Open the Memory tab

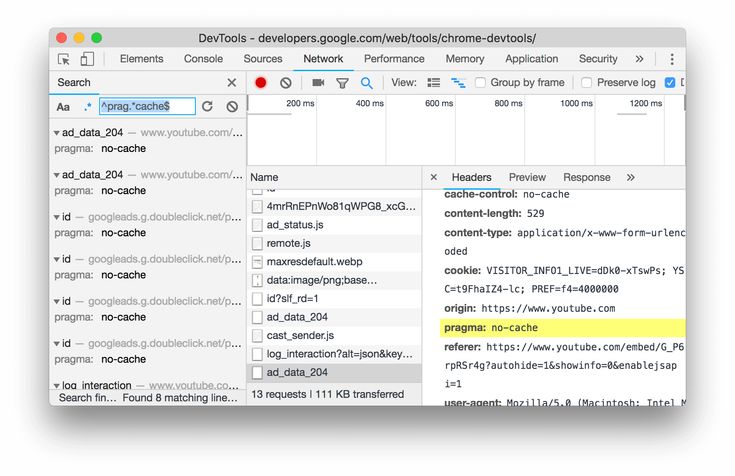pyautogui.click(x=465, y=59)
